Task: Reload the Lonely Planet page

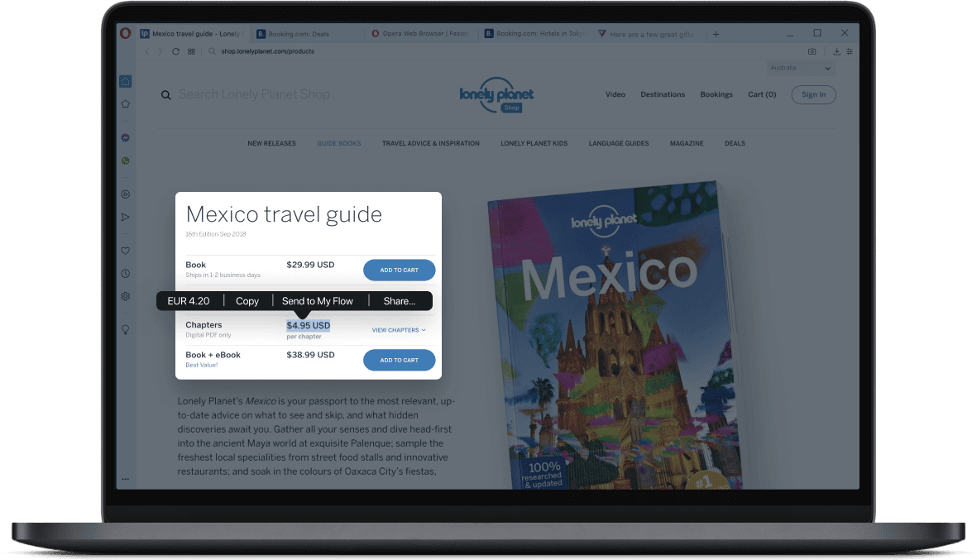Action: 175,52
